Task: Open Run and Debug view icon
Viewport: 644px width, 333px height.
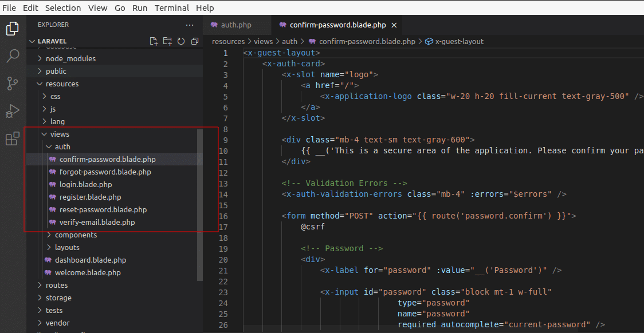Action: pyautogui.click(x=13, y=111)
